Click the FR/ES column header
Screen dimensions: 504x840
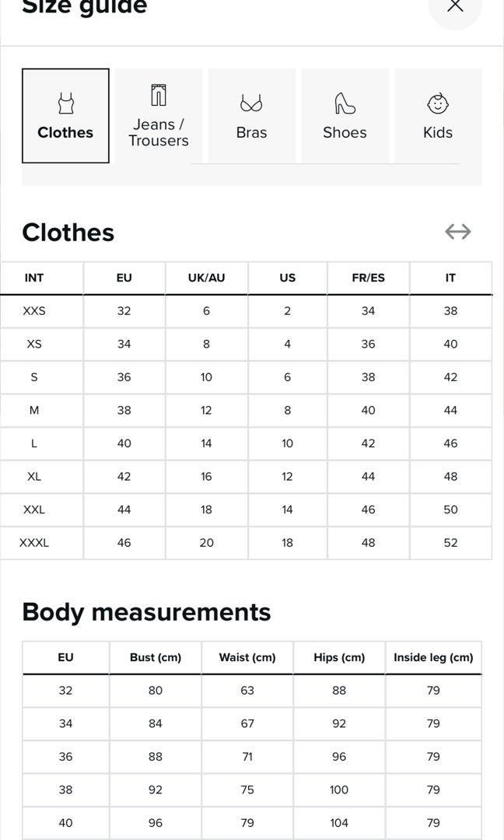[368, 278]
